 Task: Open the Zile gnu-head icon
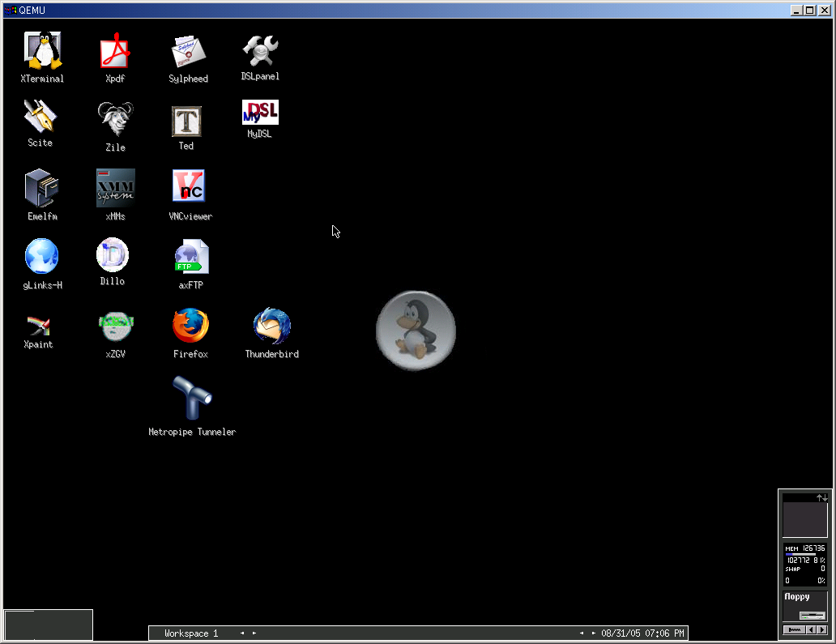pyautogui.click(x=115, y=118)
